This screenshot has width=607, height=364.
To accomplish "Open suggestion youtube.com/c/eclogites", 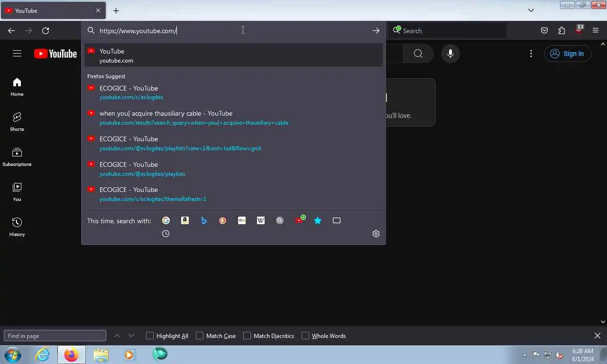I will [233, 92].
